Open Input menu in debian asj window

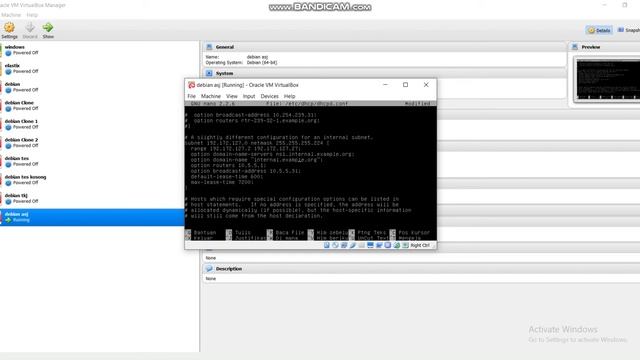point(249,96)
